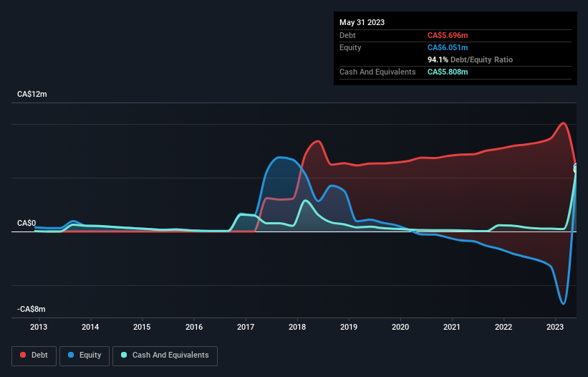Click the CA$12m y-axis label
Screen dimensions: 588x377
[32, 94]
